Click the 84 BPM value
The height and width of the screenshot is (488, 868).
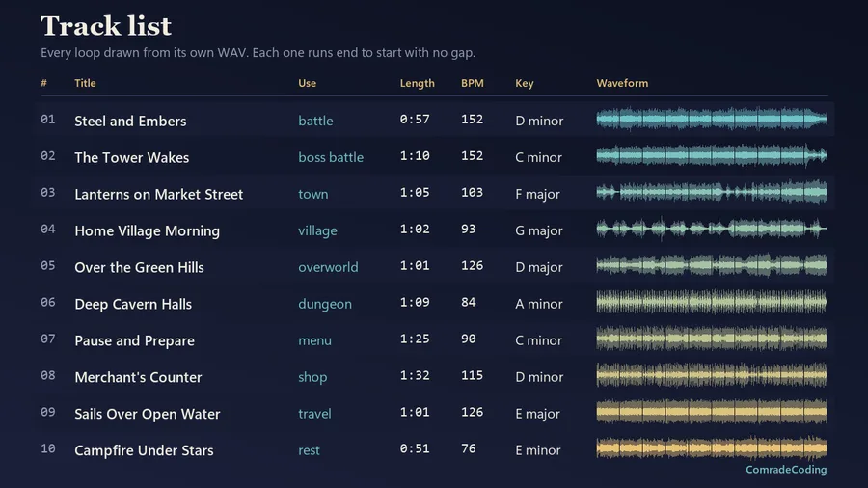[469, 302]
